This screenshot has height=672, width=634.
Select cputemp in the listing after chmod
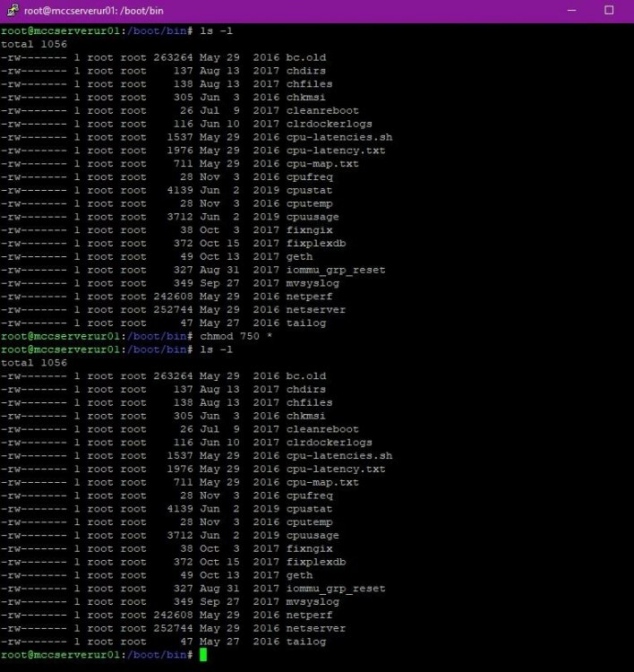click(309, 522)
